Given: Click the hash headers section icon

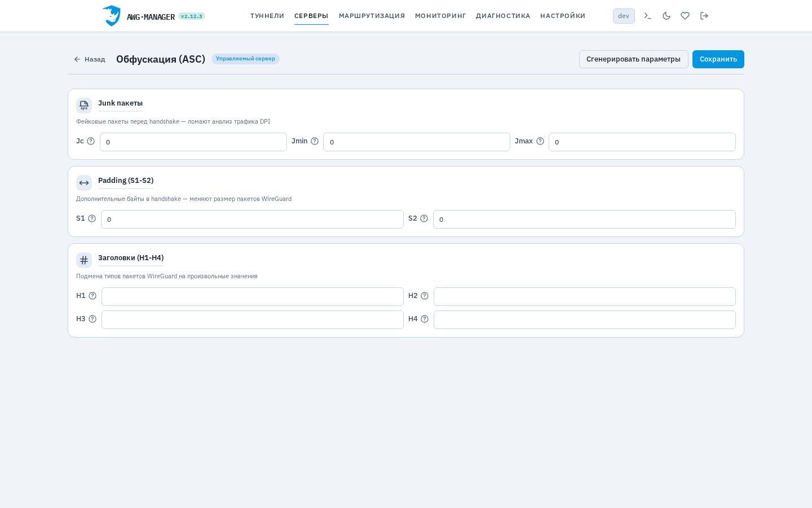Looking at the screenshot, I should (84, 260).
